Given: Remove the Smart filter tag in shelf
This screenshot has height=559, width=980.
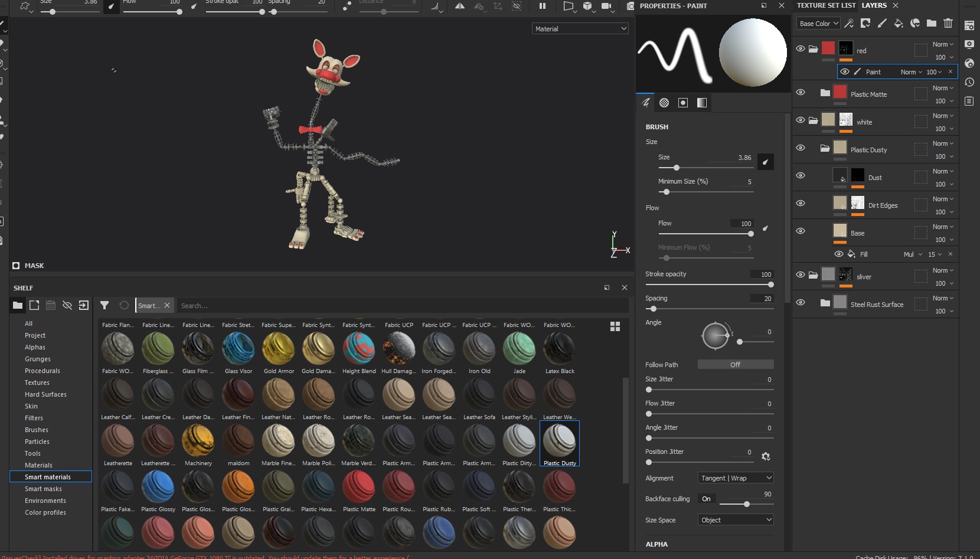Looking at the screenshot, I should pos(167,305).
